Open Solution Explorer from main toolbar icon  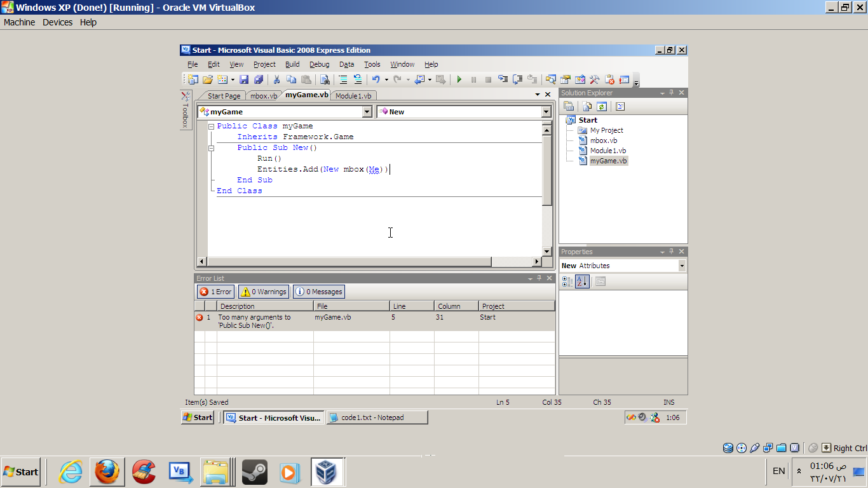point(551,79)
